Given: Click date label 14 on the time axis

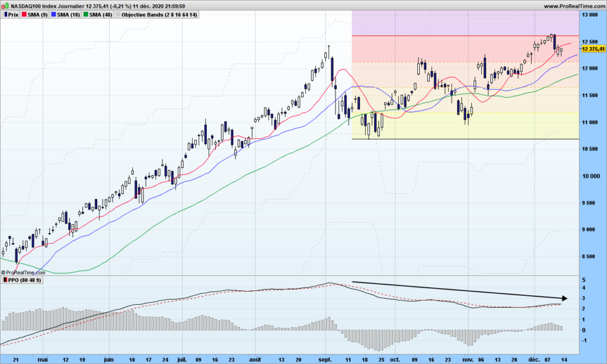Looking at the screenshot, I should (564, 360).
